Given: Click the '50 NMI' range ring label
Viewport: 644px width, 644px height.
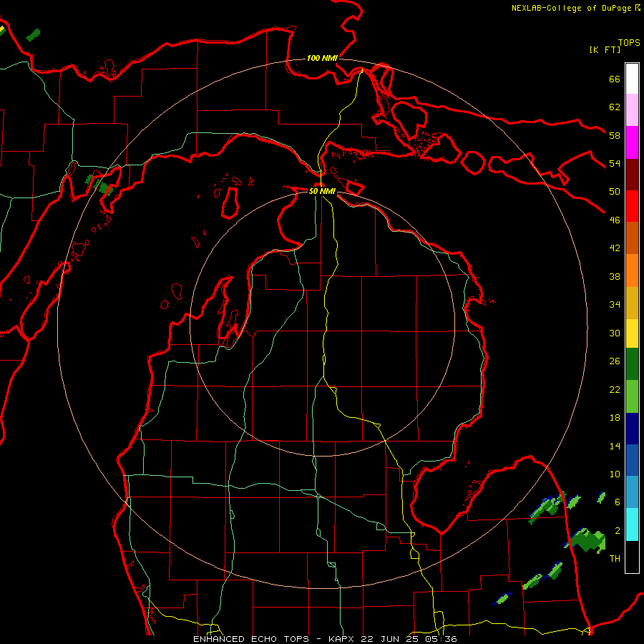Looking at the screenshot, I should 322,191.
